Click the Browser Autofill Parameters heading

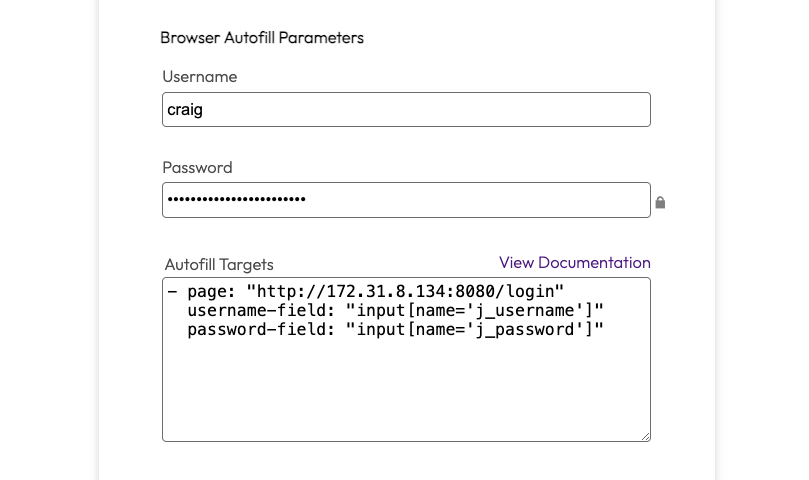pos(262,38)
